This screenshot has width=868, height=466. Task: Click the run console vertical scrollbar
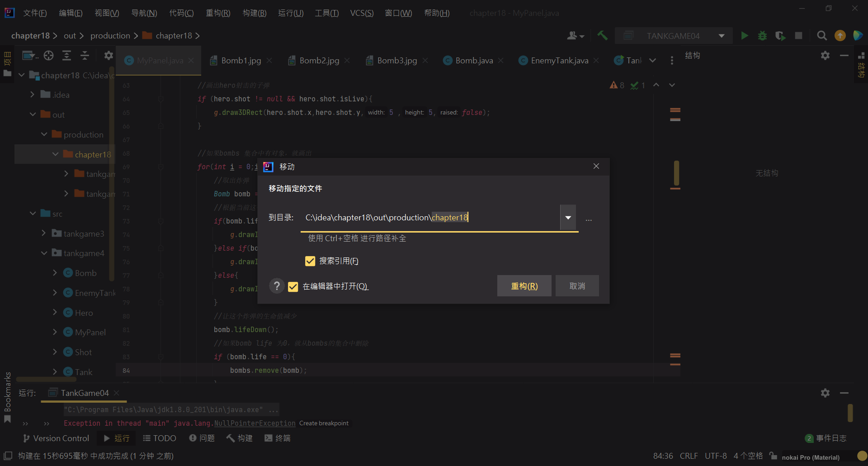(850, 413)
